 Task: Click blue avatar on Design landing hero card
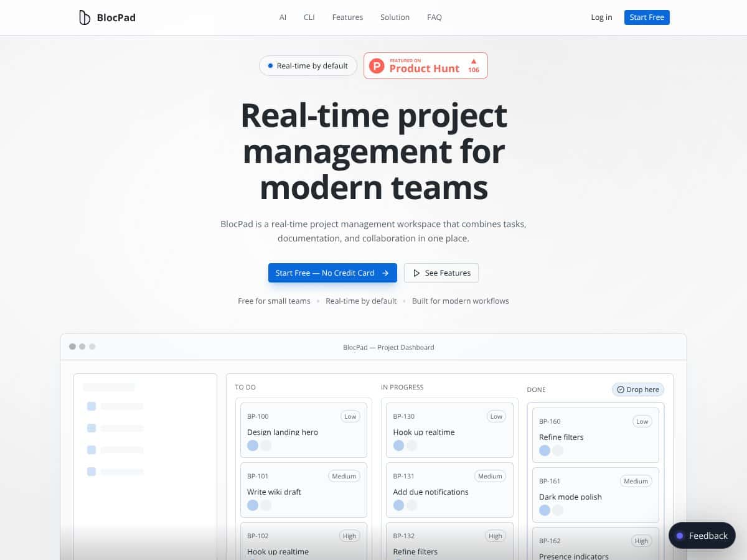tap(253, 446)
